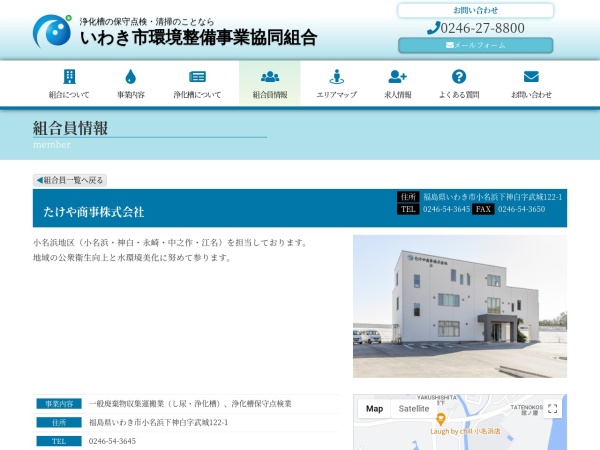The width and height of the screenshot is (600, 450).
Task: Click table phone number 0246-54-3645
Action: [x=112, y=441]
